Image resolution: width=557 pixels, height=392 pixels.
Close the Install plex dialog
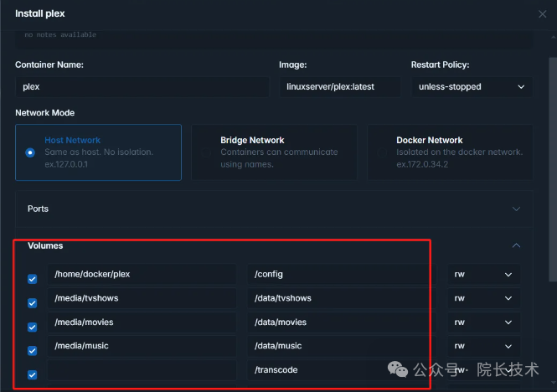click(542, 14)
